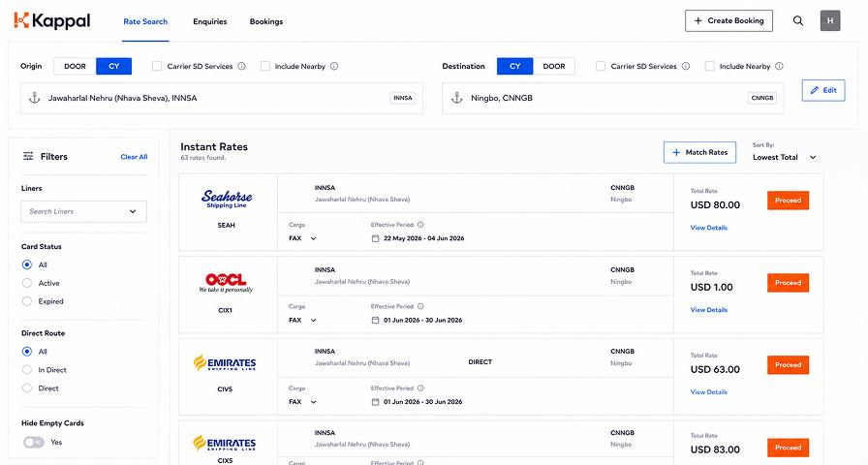The image size is (868, 465).
Task: Show info for Destination Carrier SD Services
Action: point(685,66)
